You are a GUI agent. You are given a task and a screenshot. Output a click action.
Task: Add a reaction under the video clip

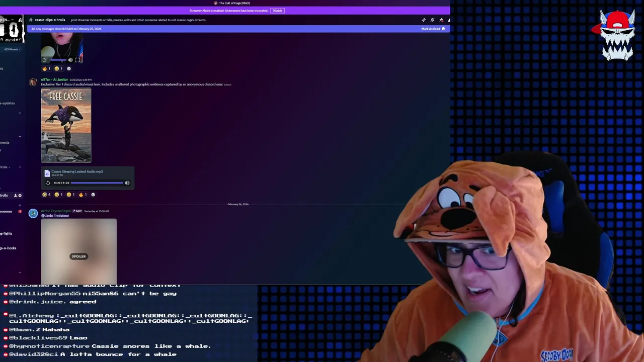69,68
